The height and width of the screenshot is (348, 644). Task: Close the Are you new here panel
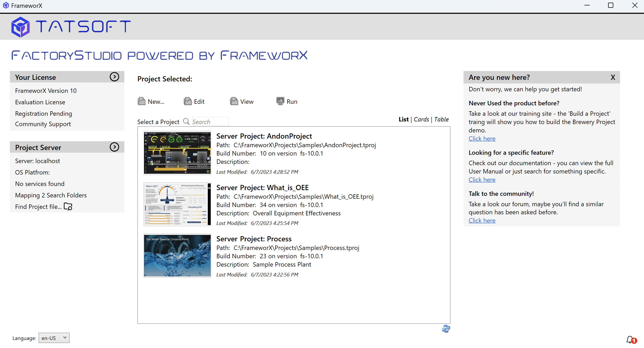613,77
